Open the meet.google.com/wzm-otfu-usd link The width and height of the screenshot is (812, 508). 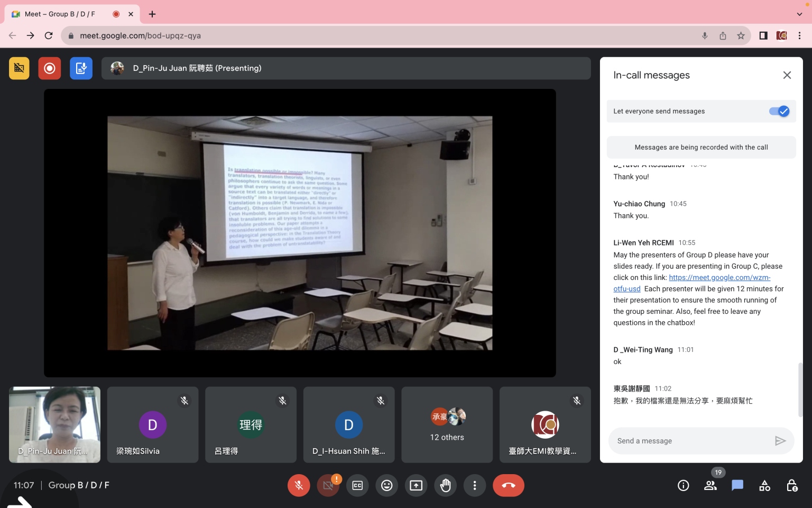point(719,277)
